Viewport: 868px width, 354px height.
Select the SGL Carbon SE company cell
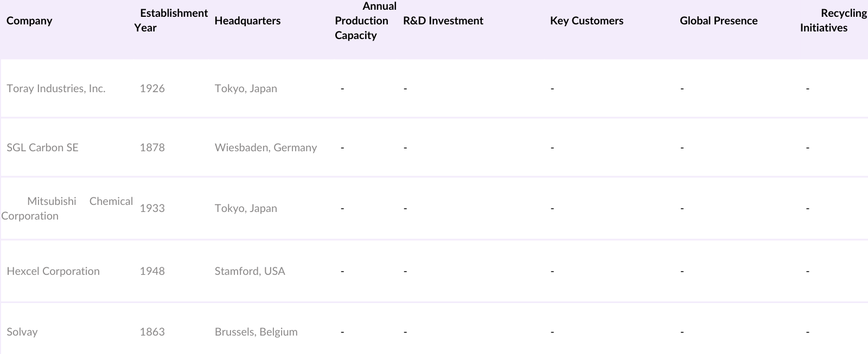pos(42,147)
